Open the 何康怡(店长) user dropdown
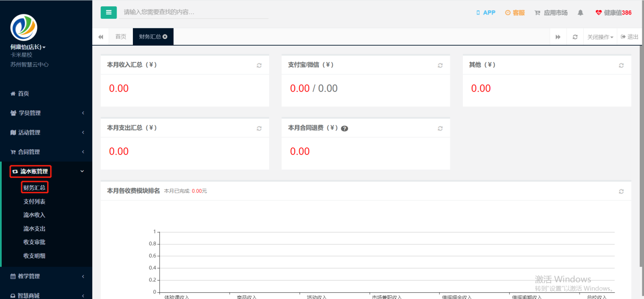 pos(28,47)
